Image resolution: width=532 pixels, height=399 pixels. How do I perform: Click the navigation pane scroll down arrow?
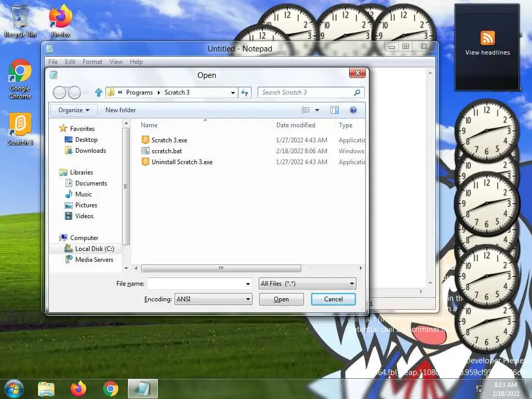click(x=126, y=268)
